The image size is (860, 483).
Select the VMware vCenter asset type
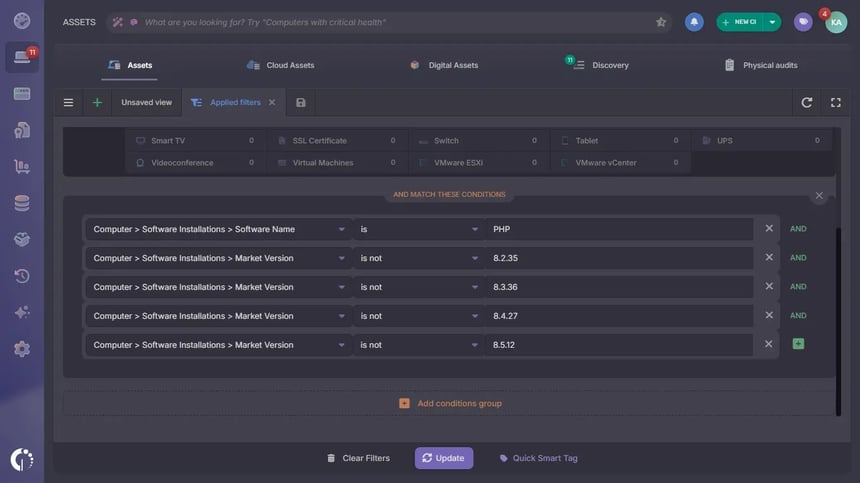pos(620,163)
